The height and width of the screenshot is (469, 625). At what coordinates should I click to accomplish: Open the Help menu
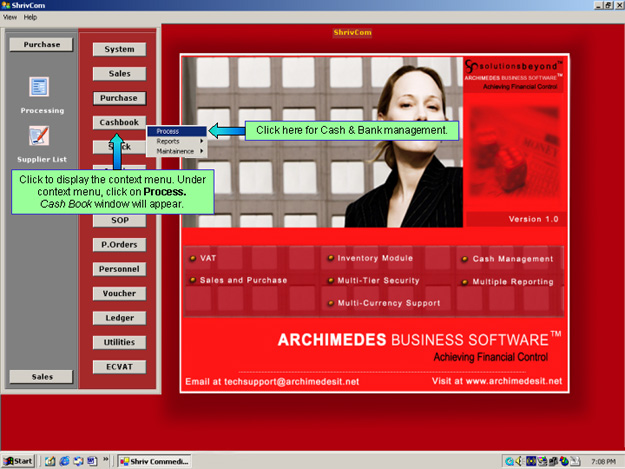tap(30, 17)
